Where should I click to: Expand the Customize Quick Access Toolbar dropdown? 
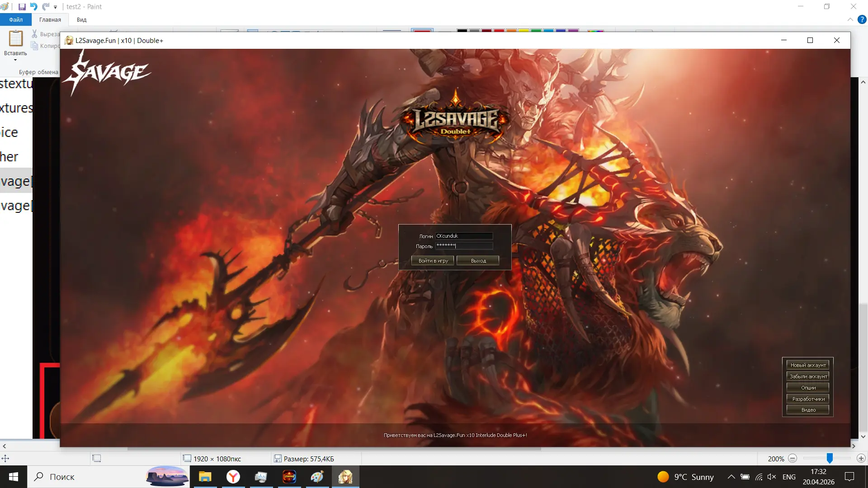click(x=56, y=7)
